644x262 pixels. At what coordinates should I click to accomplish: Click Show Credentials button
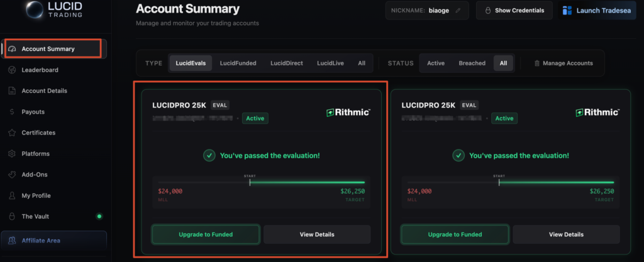pyautogui.click(x=514, y=11)
